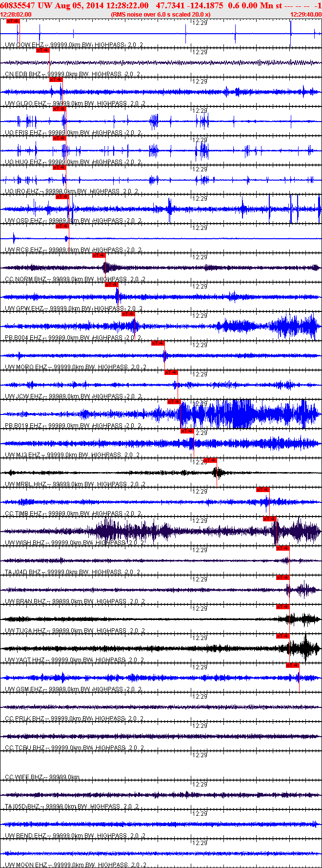Image resolution: width=322 pixels, height=868 pixels.
Task: Select the red pick flag on CN EDB trace
Action: pyautogui.click(x=43, y=50)
